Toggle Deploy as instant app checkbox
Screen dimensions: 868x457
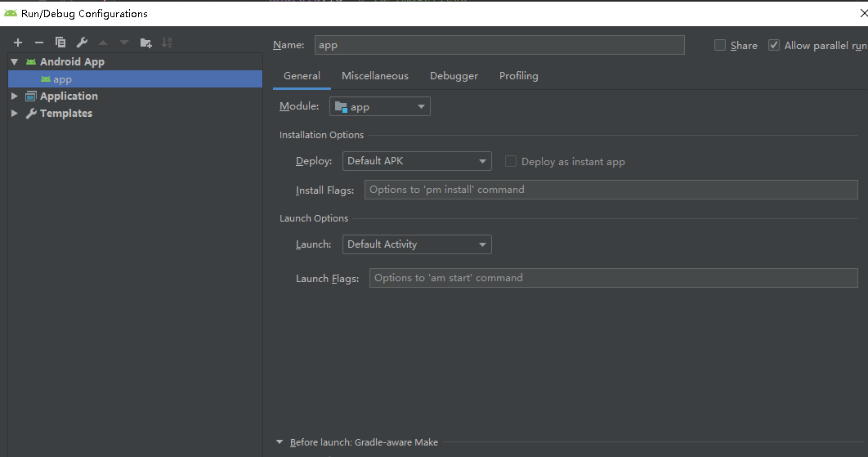(510, 161)
